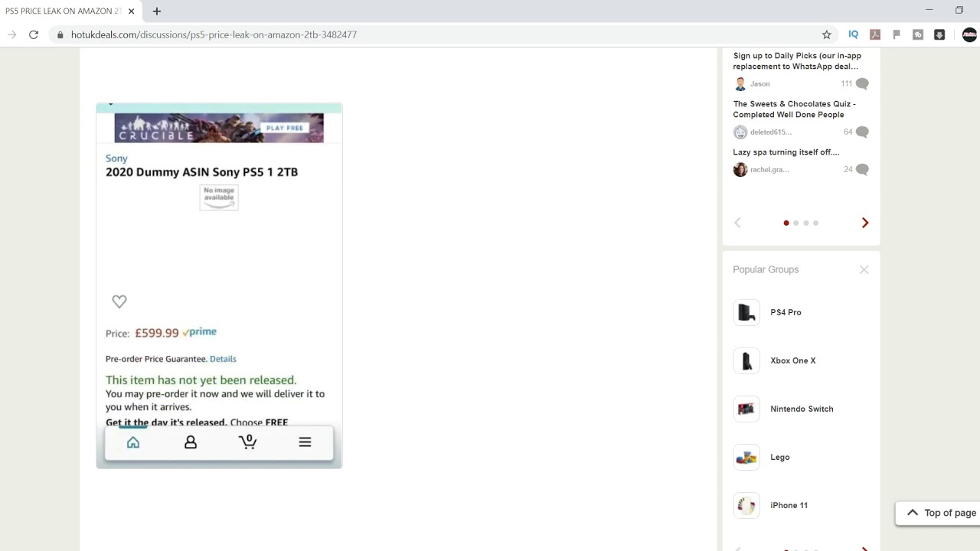980x551 pixels.
Task: Click the Sony brand link
Action: tap(116, 158)
